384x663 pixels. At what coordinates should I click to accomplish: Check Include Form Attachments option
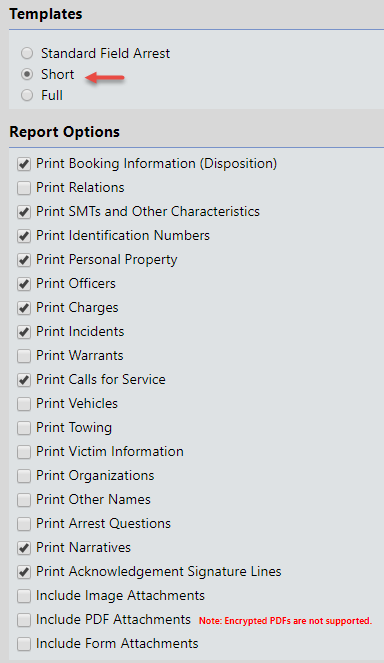(24, 644)
